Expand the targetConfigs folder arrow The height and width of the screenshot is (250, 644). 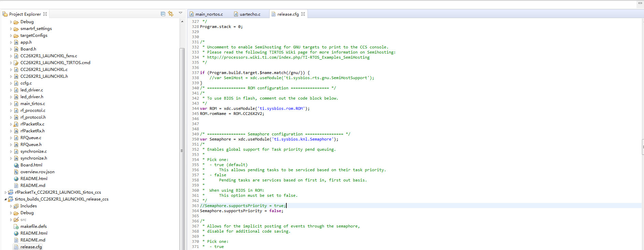tap(11, 35)
